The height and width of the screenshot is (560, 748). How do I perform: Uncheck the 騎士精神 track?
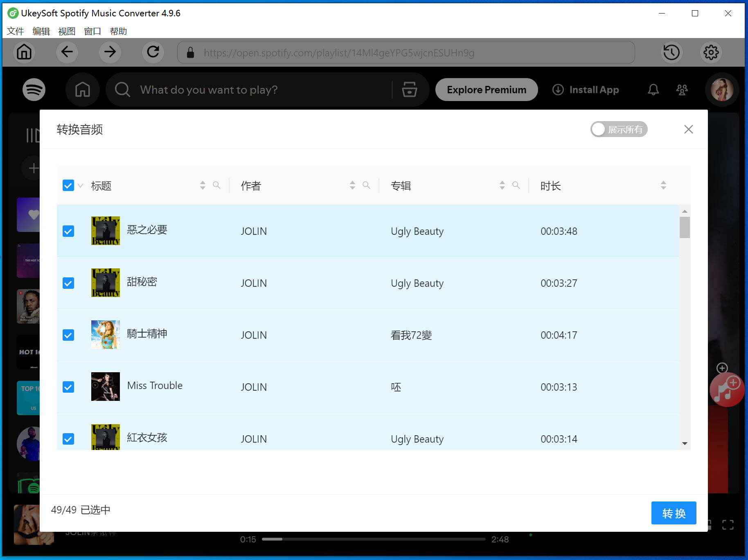[x=68, y=335]
